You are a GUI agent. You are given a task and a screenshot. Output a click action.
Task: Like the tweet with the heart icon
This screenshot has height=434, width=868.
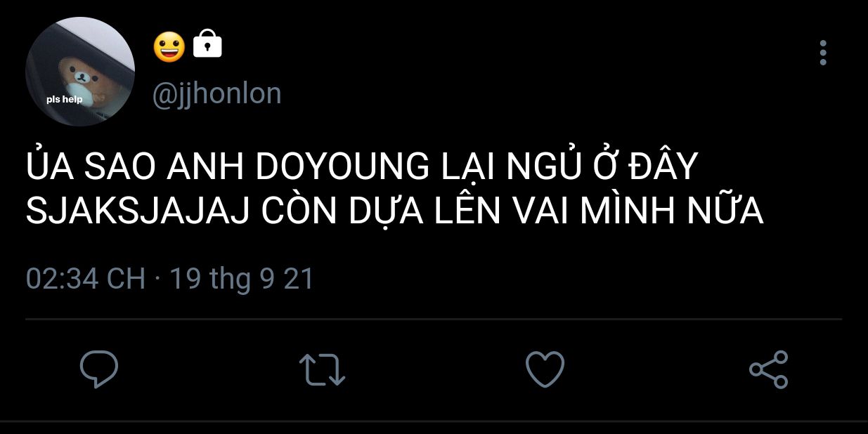coord(545,369)
